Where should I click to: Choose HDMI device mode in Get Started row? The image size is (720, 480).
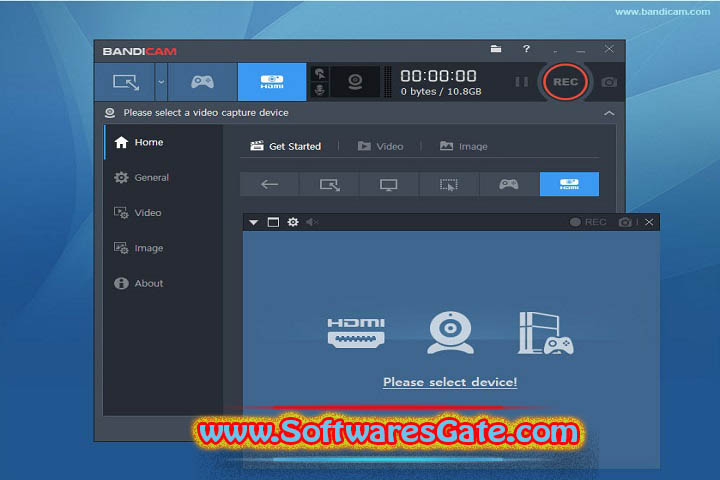click(569, 184)
